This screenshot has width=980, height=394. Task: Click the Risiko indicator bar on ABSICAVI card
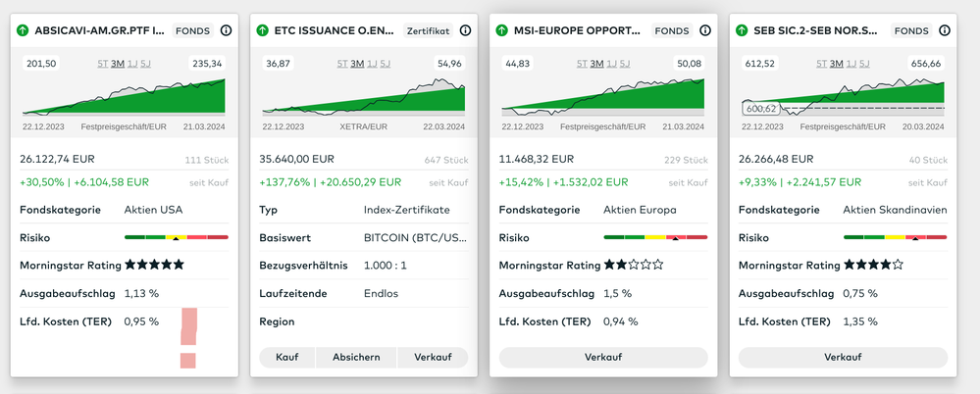[176, 237]
